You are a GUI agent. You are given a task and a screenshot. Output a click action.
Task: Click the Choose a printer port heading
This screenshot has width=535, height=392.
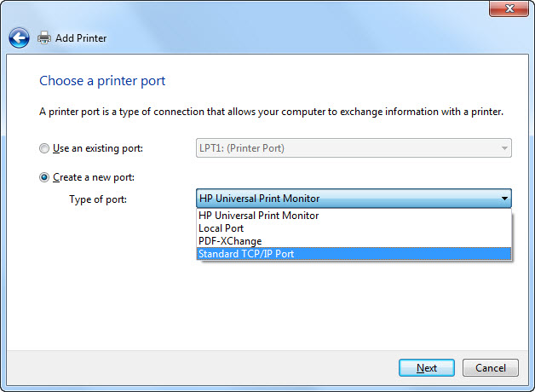coord(102,81)
